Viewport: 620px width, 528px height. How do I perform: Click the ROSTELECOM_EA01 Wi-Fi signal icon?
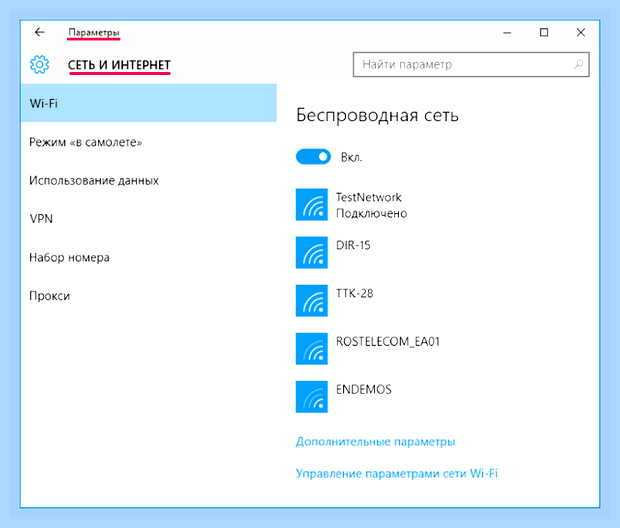[312, 349]
